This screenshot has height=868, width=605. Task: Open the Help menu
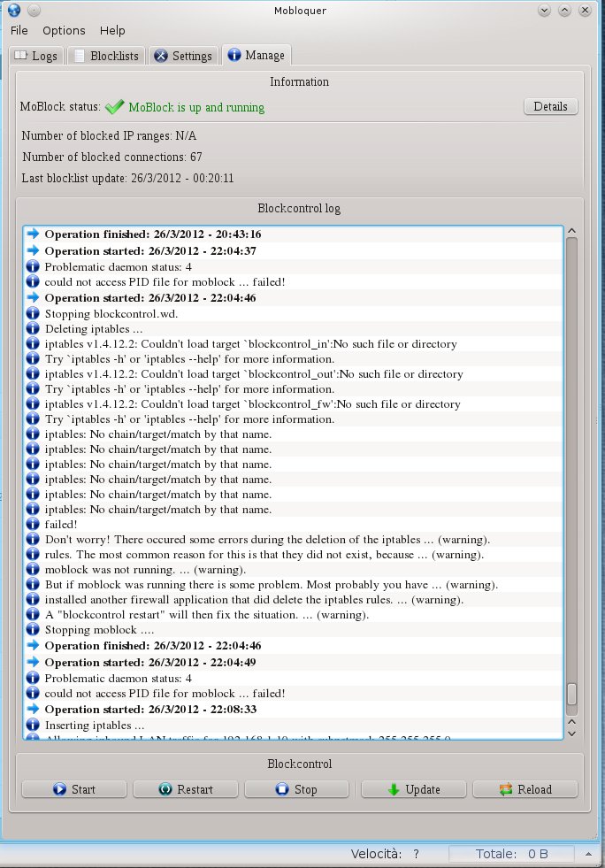point(112,30)
